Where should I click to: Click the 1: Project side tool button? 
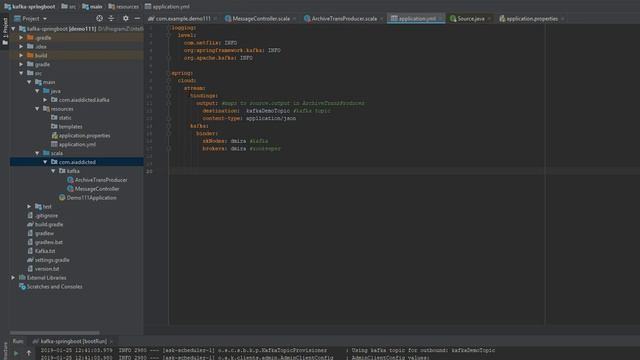(5, 31)
